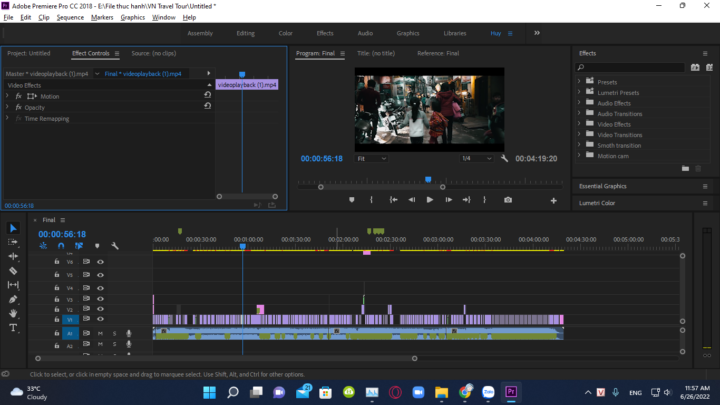Open playback resolution 1/4 dropdown
Viewport: 720px width, 405px height.
pos(476,158)
